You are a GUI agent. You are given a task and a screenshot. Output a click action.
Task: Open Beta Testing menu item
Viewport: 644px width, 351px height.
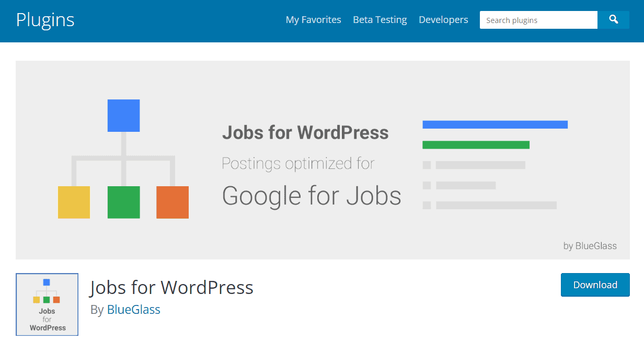[379, 20]
